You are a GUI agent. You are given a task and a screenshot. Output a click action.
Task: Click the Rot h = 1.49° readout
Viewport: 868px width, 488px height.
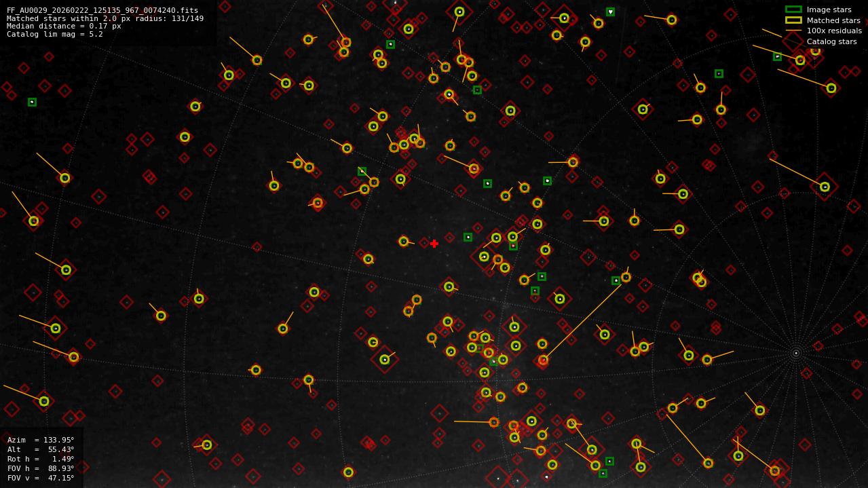(x=41, y=459)
